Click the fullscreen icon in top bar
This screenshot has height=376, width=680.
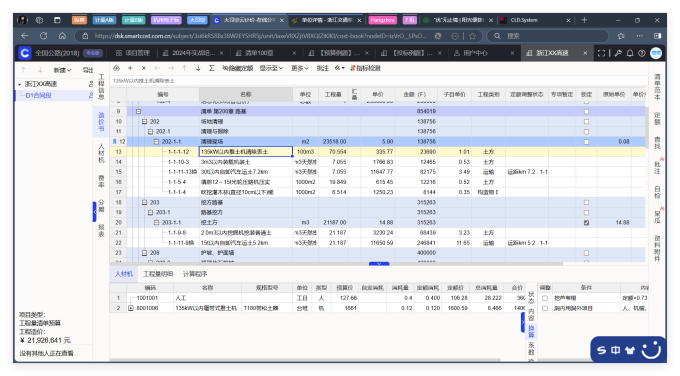(601, 53)
